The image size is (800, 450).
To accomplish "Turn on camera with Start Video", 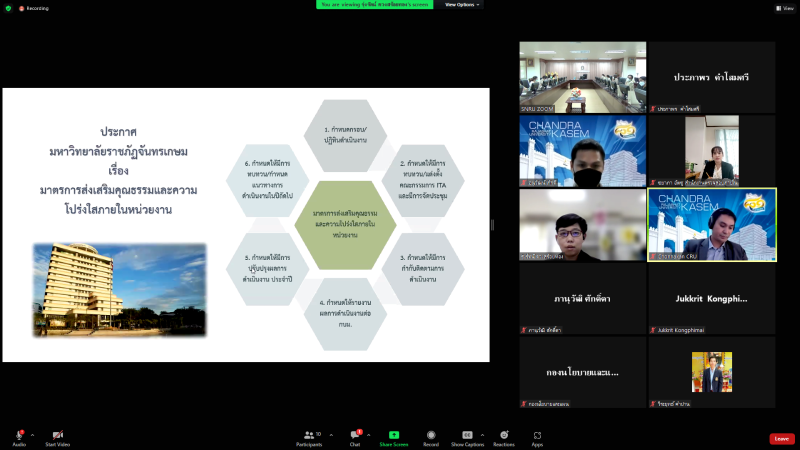I will coord(57,436).
